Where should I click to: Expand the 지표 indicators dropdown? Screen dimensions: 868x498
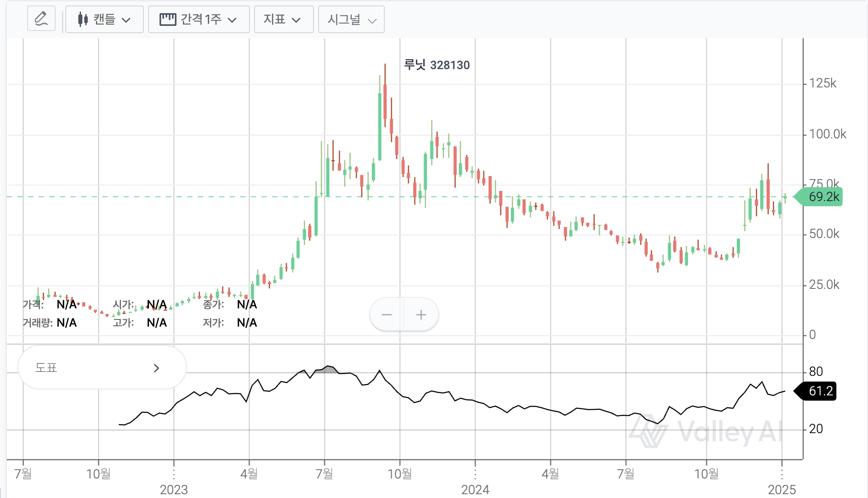click(x=283, y=20)
